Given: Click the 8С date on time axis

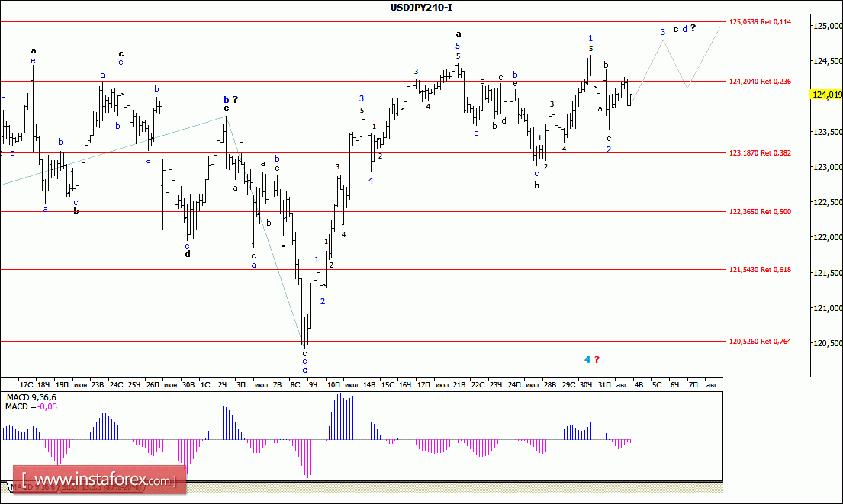Looking at the screenshot, I should pyautogui.click(x=294, y=385).
